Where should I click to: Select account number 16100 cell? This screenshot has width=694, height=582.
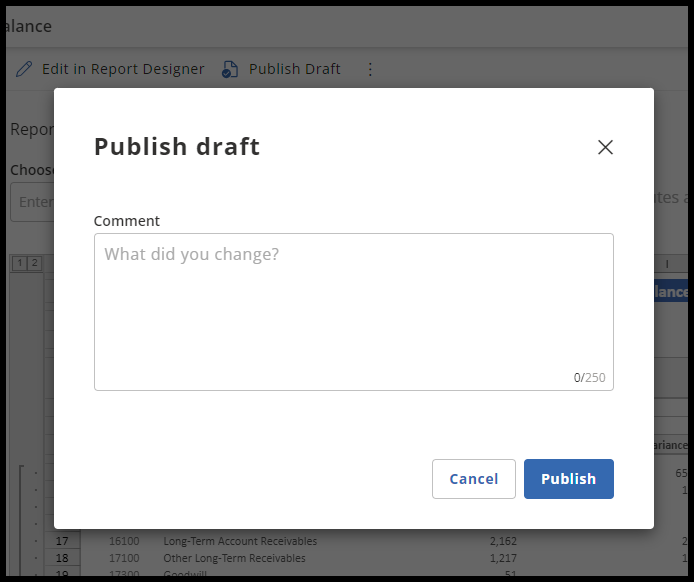pos(124,541)
